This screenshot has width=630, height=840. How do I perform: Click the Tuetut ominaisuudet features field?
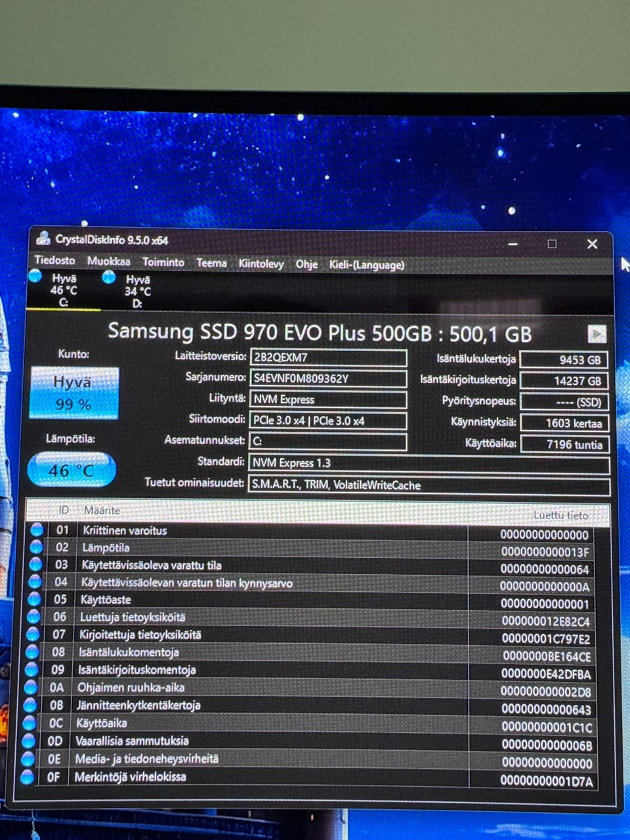coord(429,486)
